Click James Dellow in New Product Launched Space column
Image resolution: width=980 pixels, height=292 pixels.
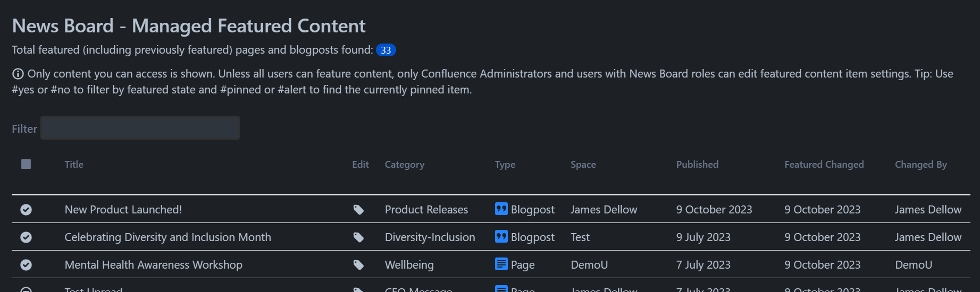pyautogui.click(x=604, y=210)
